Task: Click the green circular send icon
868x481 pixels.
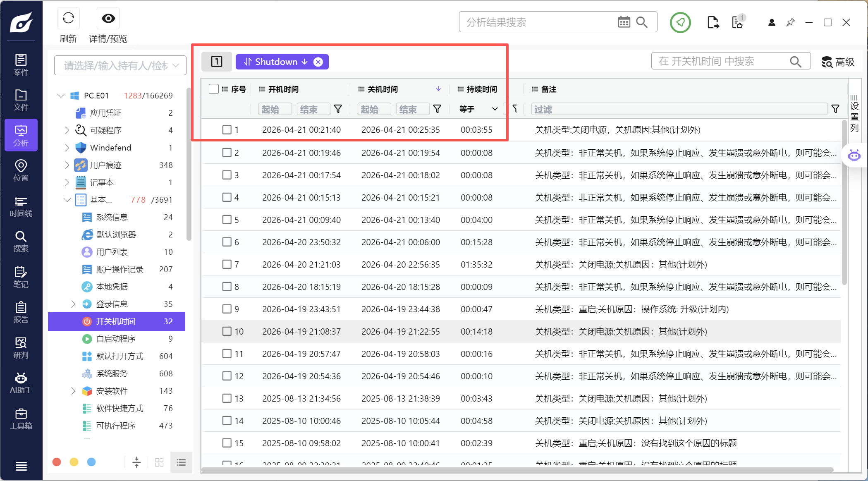Action: (x=680, y=22)
